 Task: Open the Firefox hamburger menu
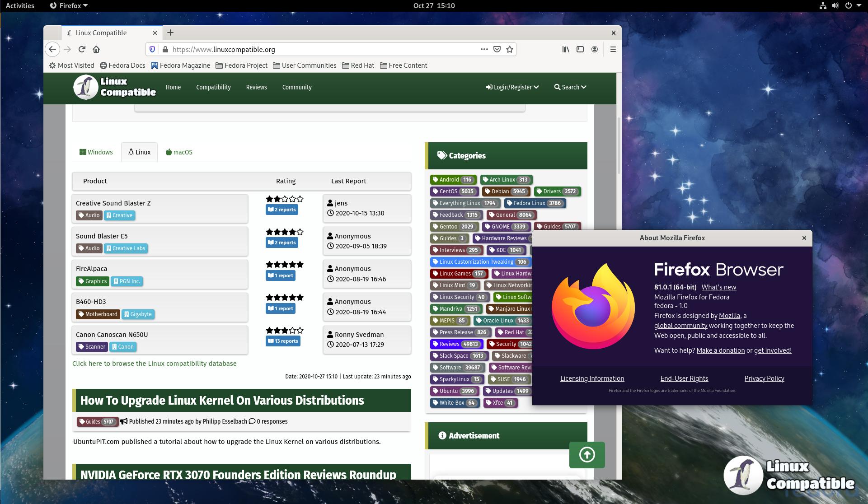pyautogui.click(x=613, y=49)
